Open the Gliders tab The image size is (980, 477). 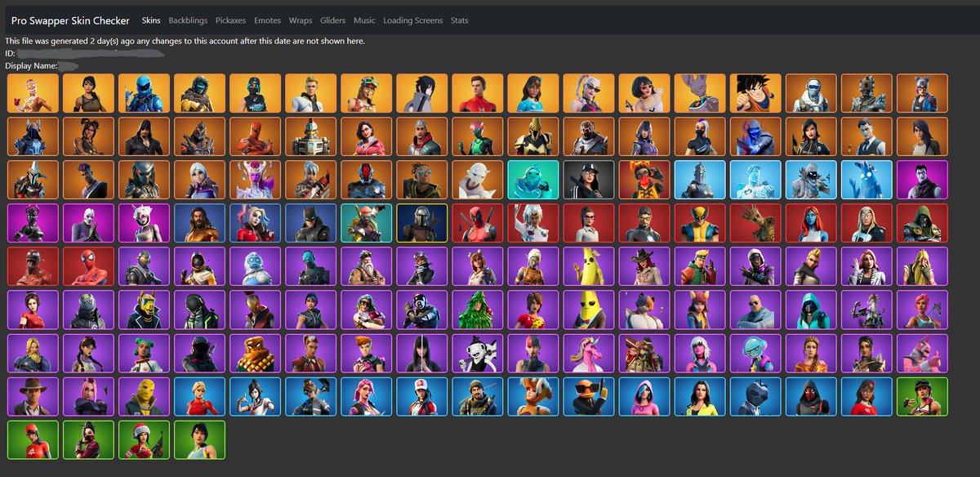(x=332, y=20)
